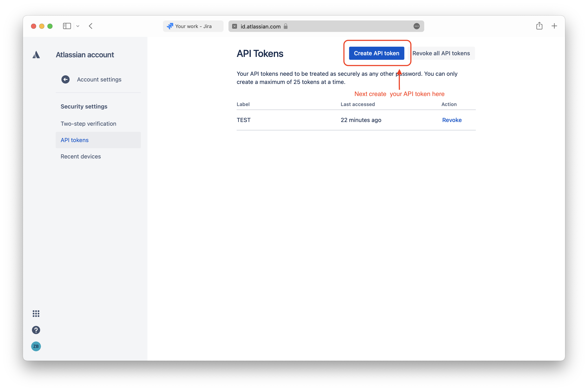The height and width of the screenshot is (391, 588).
Task: Click the ZB profile avatar
Action: pos(36,346)
